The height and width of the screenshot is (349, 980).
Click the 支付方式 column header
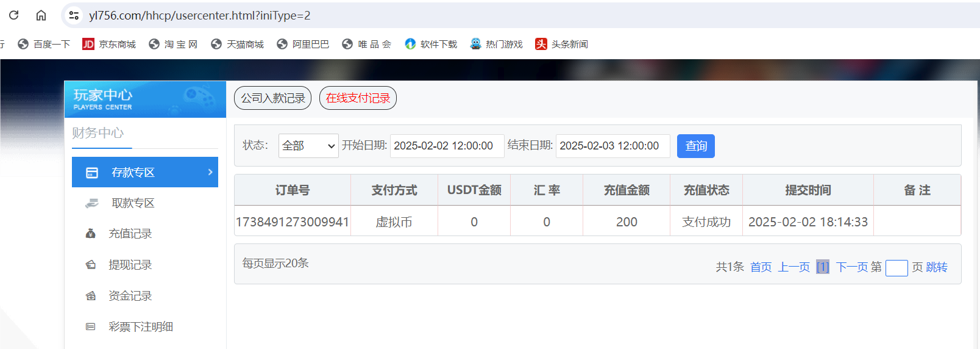(394, 190)
